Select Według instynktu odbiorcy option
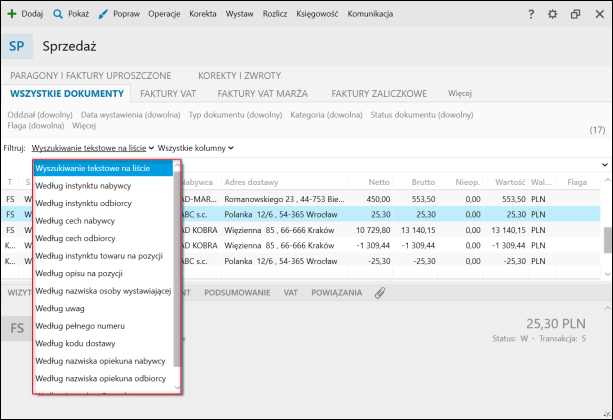Image resolution: width=613 pixels, height=420 pixels. [x=103, y=203]
